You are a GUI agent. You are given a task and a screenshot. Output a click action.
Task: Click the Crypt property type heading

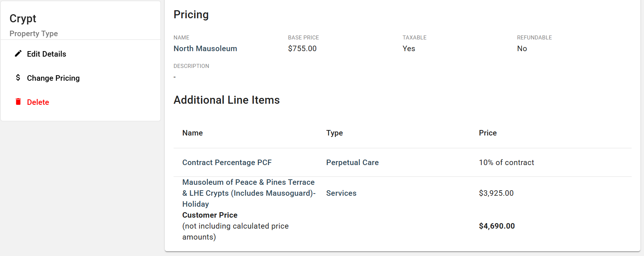pyautogui.click(x=23, y=19)
